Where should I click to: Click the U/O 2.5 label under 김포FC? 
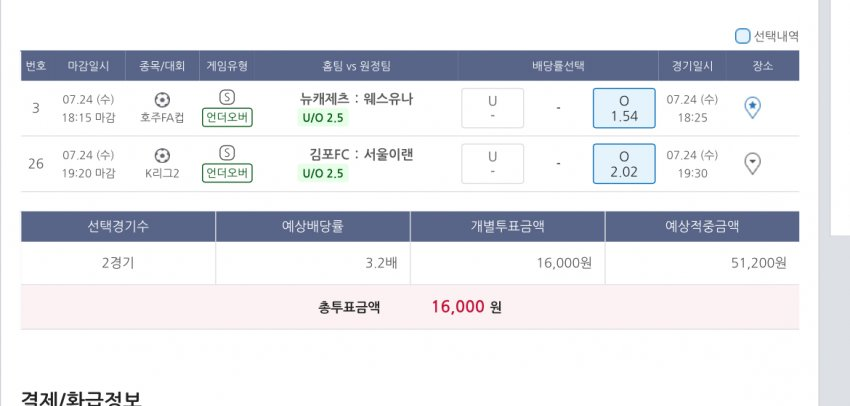point(323,174)
